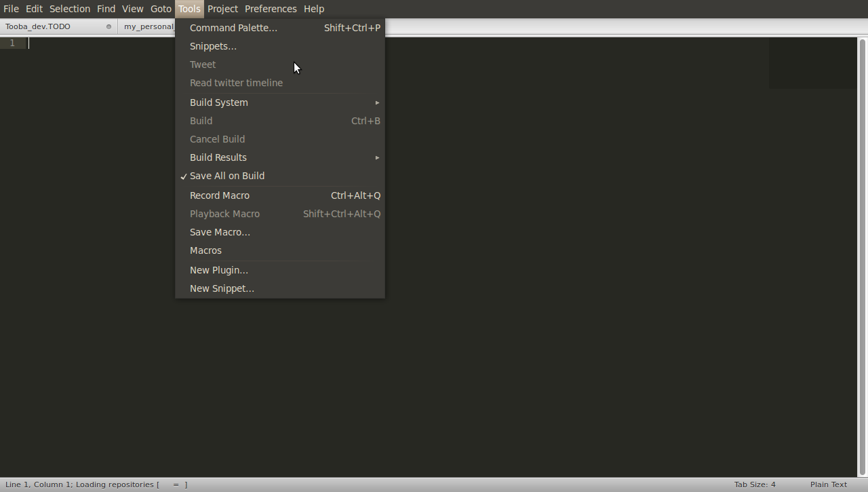The height and width of the screenshot is (492, 868).
Task: Click line number 1 in gutter
Action: [12, 43]
